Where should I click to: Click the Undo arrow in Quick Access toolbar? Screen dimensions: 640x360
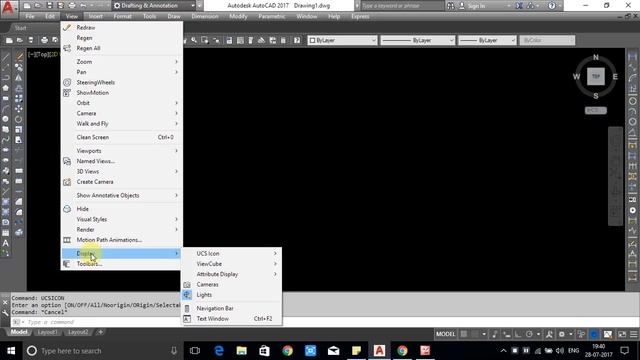83,6
